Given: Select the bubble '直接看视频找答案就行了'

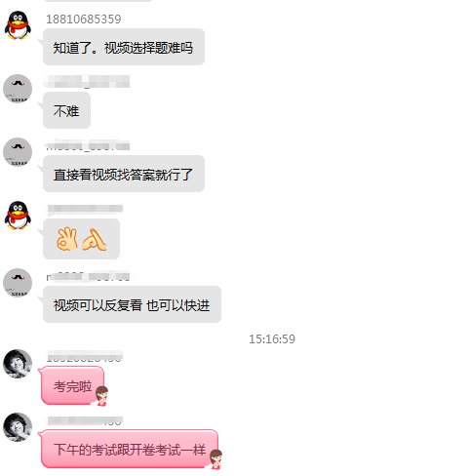Looking at the screenshot, I should [124, 174].
